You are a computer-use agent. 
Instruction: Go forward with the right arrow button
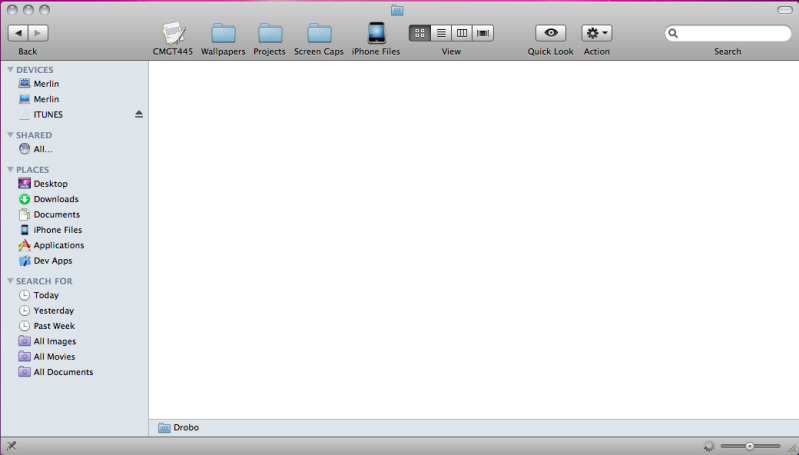tap(38, 33)
